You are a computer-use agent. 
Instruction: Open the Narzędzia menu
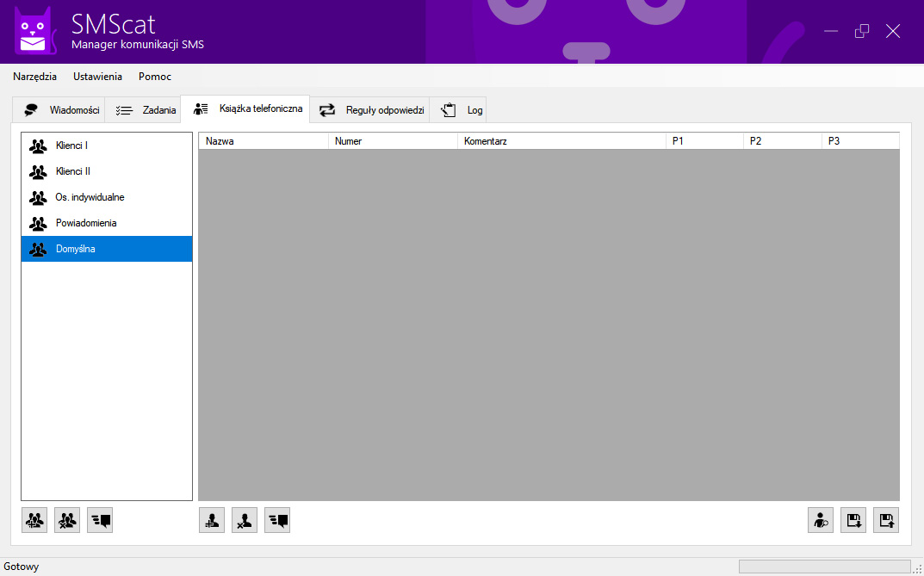coord(34,77)
